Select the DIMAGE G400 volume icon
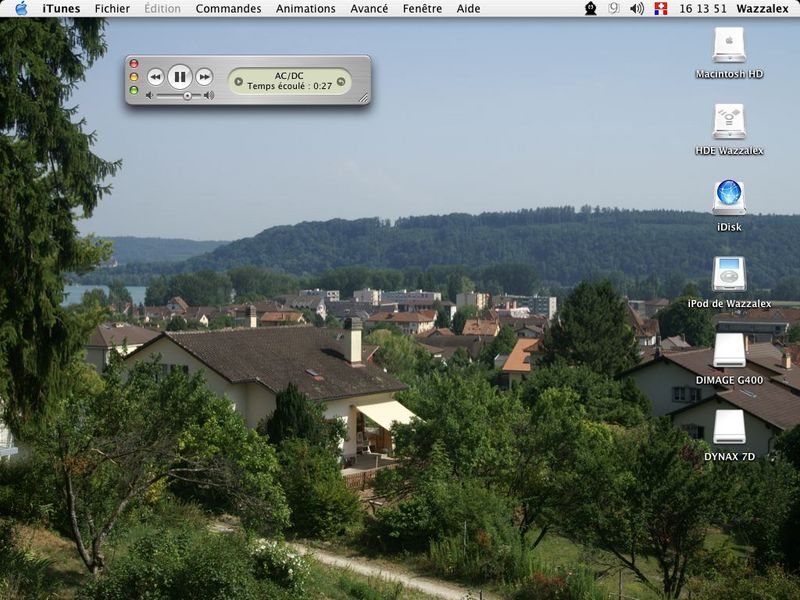 point(729,351)
